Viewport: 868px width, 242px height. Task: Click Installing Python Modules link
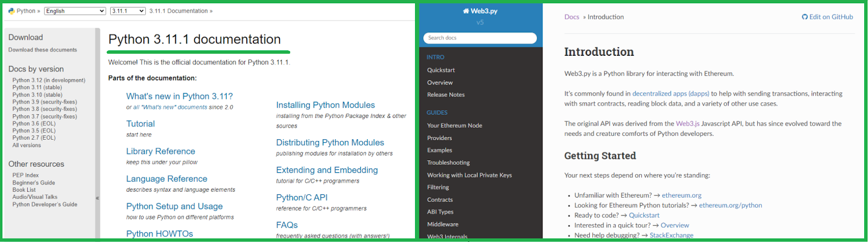[325, 105]
